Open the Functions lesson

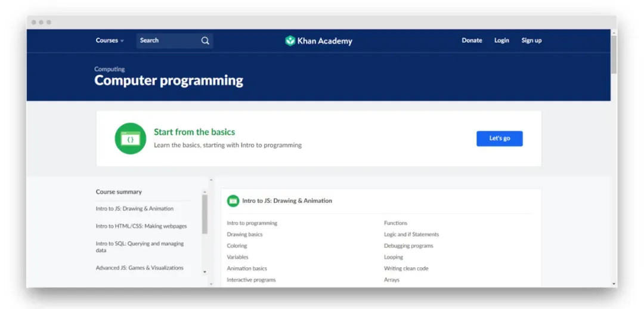point(395,223)
